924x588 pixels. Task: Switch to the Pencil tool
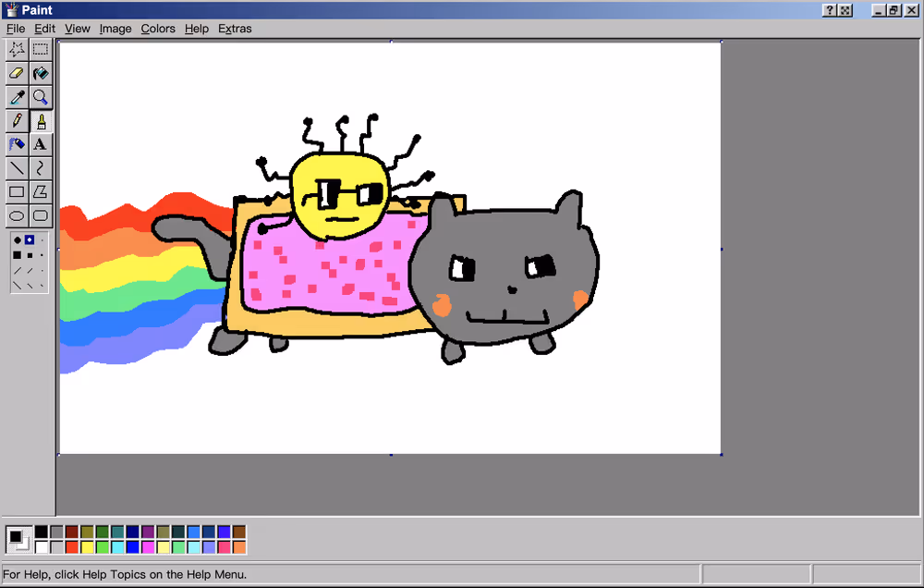pyautogui.click(x=17, y=121)
